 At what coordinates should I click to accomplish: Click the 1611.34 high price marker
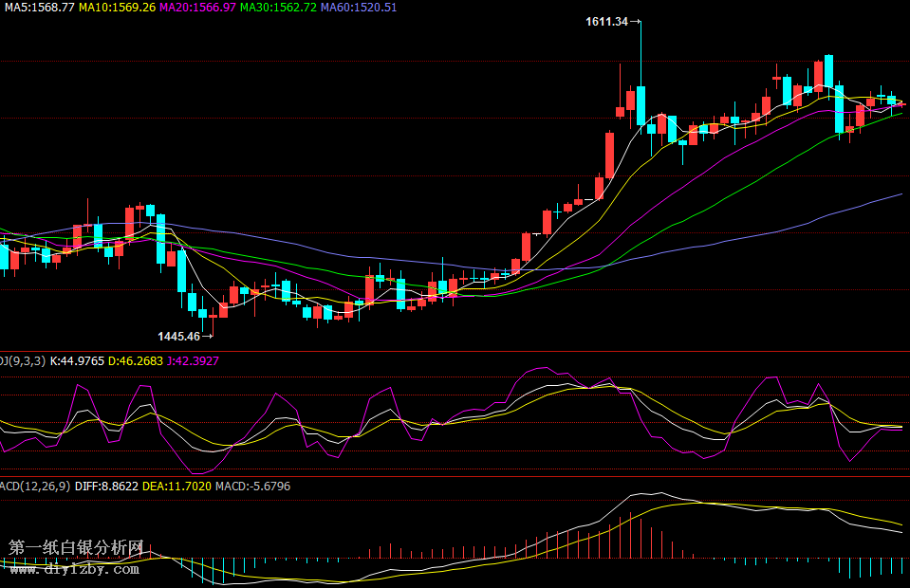[607, 21]
